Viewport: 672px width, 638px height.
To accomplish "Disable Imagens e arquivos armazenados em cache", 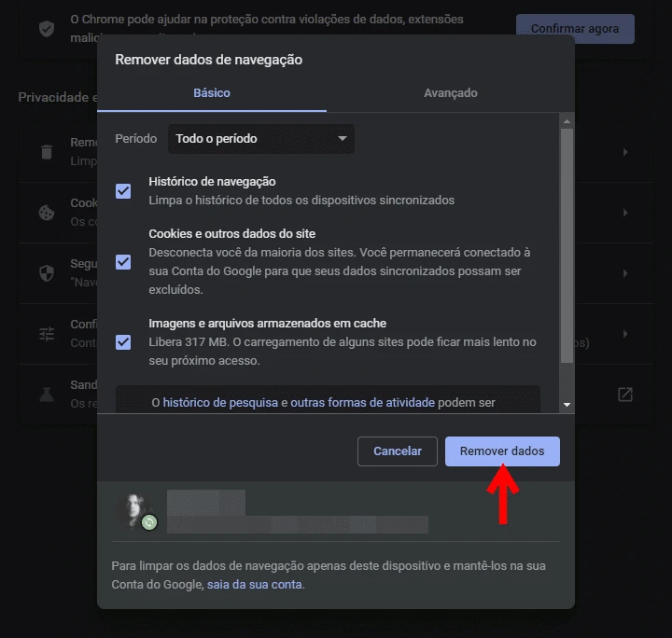I will (x=123, y=341).
